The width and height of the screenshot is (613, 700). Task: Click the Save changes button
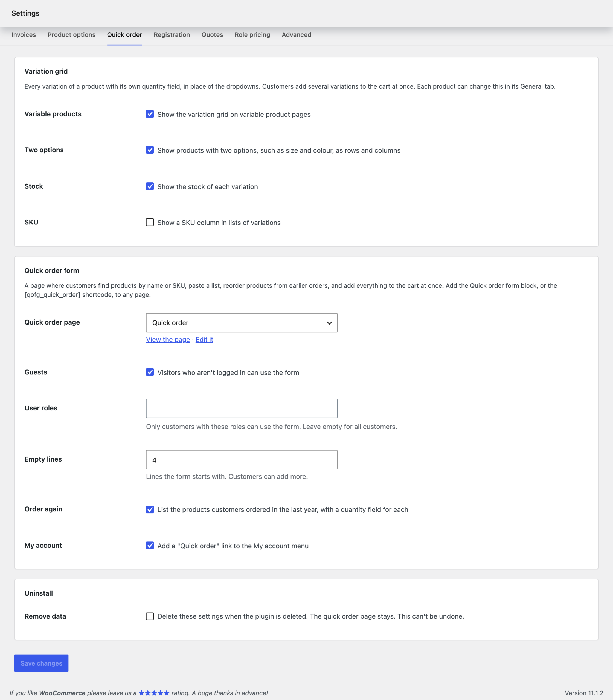[41, 663]
